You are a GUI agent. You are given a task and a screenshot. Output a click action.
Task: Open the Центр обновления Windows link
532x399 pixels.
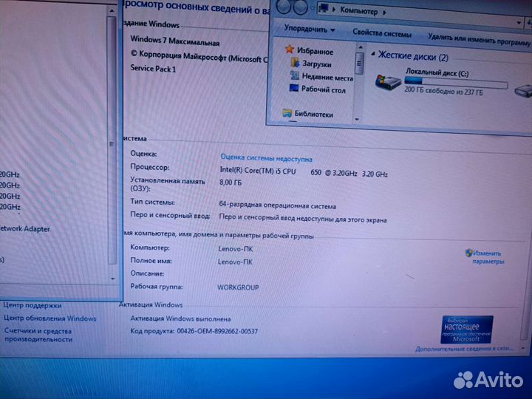point(50,318)
